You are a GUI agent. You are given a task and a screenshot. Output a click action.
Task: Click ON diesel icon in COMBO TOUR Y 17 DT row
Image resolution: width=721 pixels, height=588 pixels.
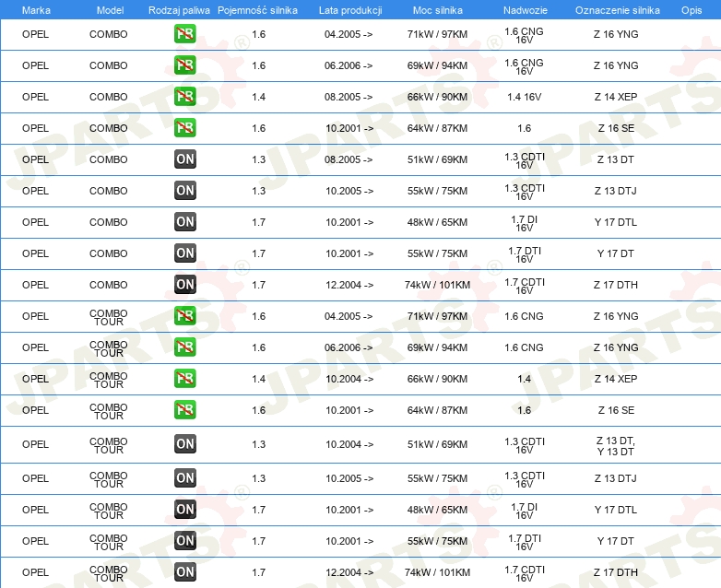184,541
